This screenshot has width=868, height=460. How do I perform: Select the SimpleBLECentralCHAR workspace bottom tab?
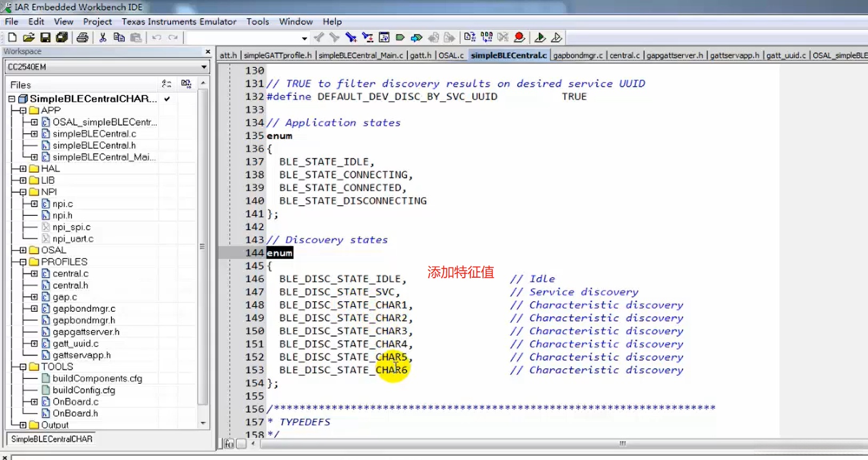(52, 439)
